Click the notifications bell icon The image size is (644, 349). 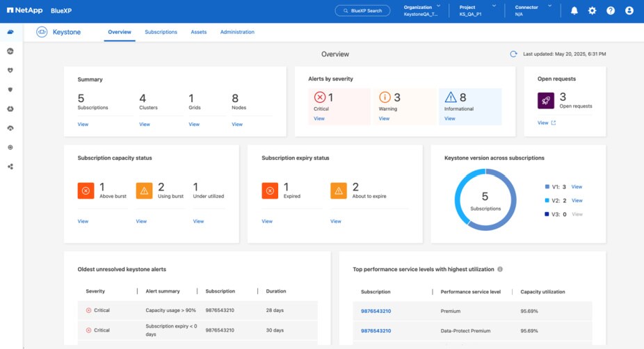[574, 11]
